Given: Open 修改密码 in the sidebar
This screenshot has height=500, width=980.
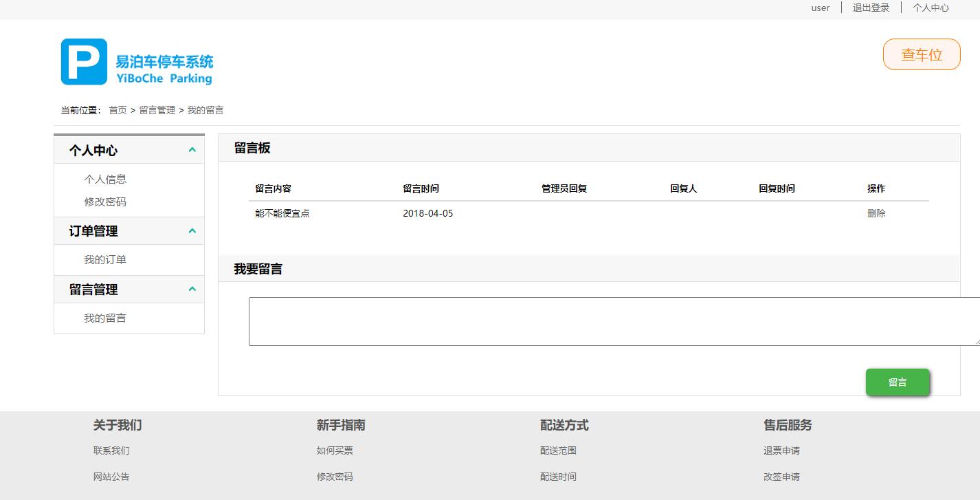Looking at the screenshot, I should tap(105, 202).
